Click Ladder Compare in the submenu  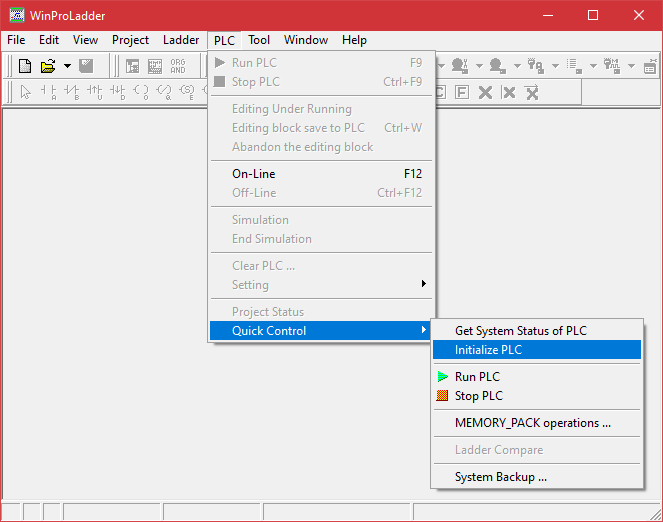(537, 450)
